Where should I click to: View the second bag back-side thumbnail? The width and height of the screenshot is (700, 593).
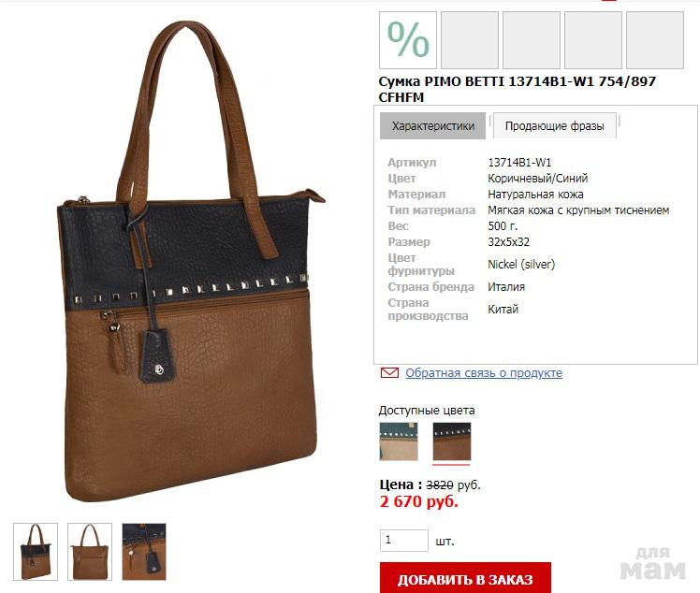coord(90,552)
